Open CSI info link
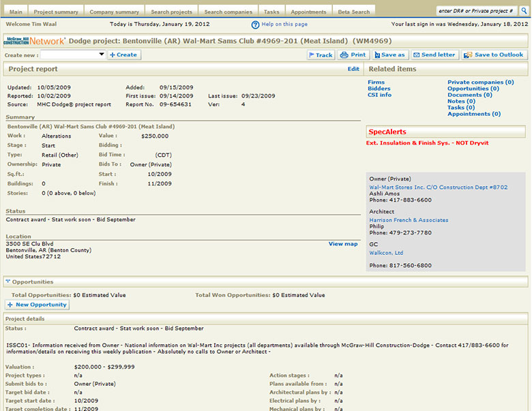 (379, 95)
